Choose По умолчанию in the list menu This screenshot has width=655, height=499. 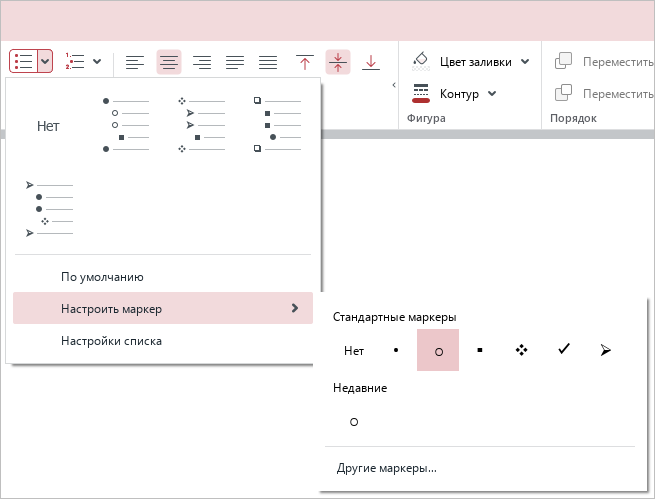102,277
